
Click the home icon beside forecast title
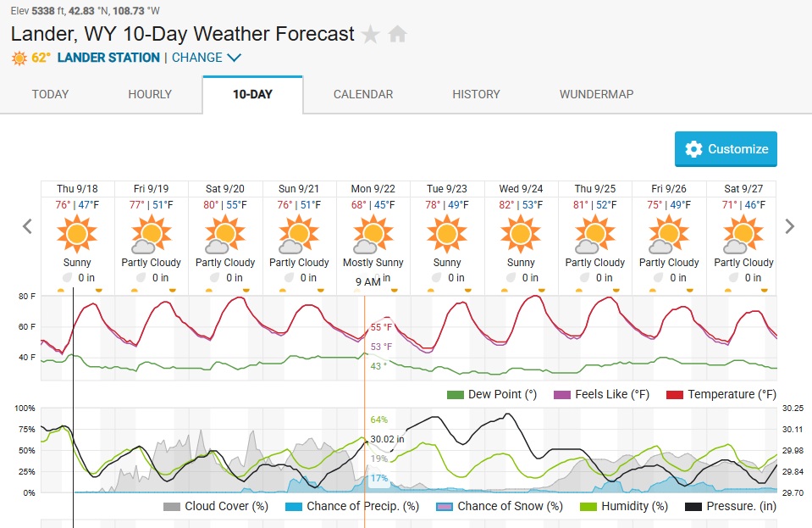(x=398, y=35)
